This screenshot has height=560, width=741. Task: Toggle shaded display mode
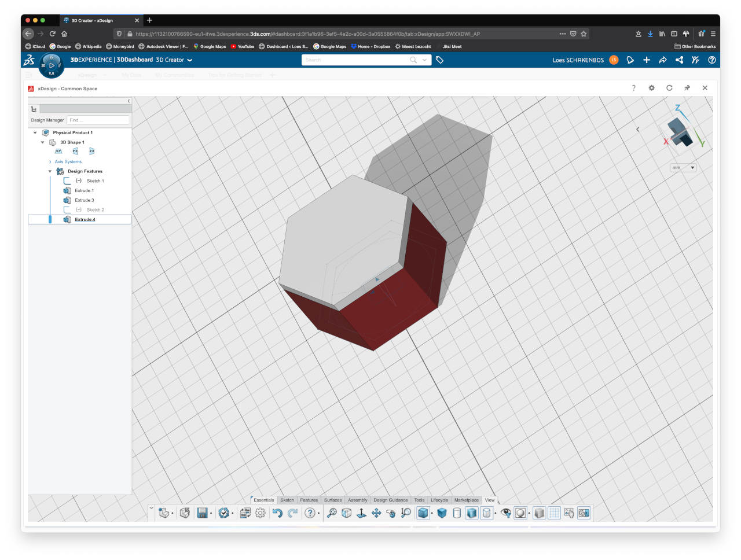pos(442,513)
